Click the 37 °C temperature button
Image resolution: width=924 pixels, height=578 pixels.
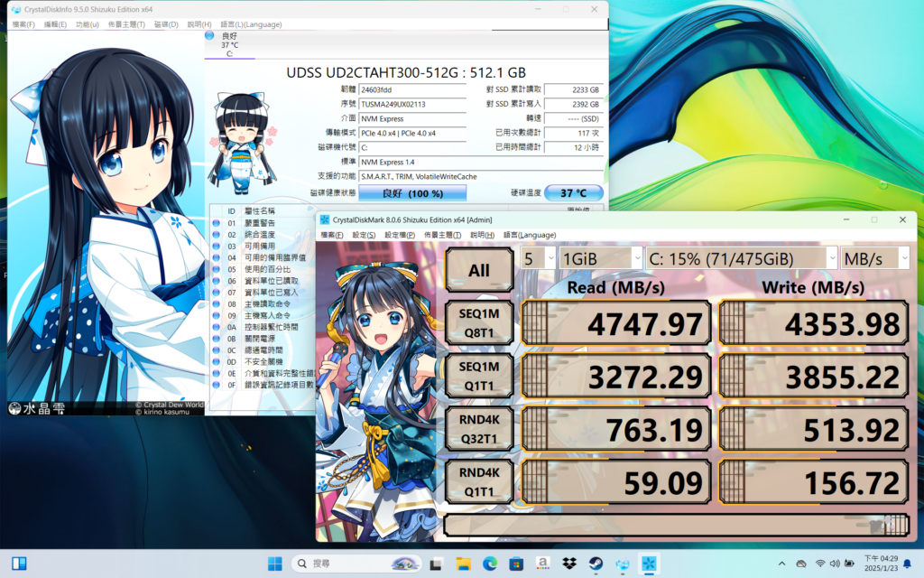click(573, 193)
